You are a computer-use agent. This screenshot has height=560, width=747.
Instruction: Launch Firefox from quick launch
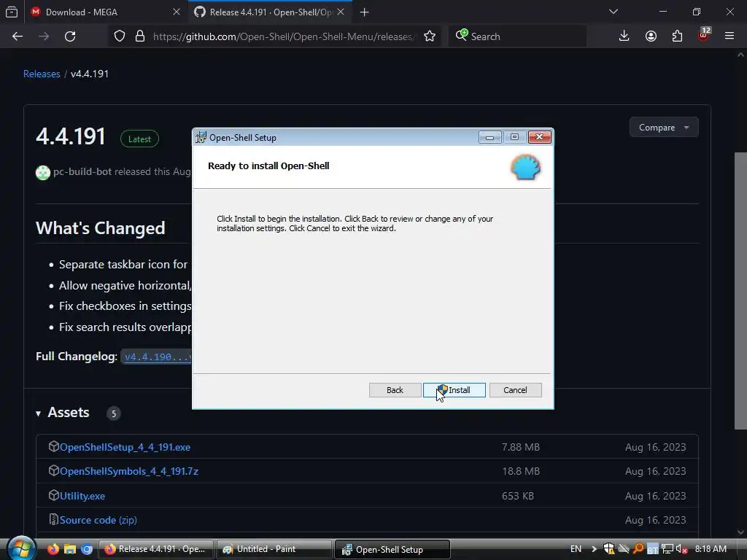pyautogui.click(x=53, y=549)
